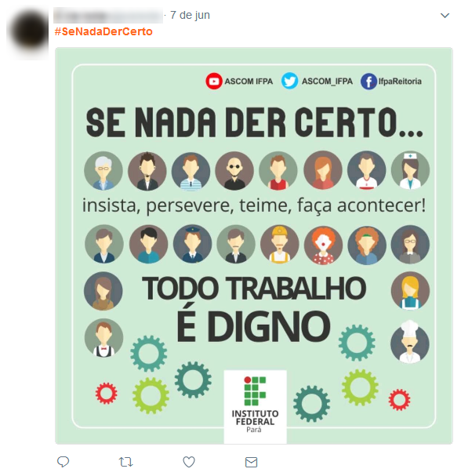Open the blurred profile avatar
This screenshot has width=461, height=476.
click(28, 32)
